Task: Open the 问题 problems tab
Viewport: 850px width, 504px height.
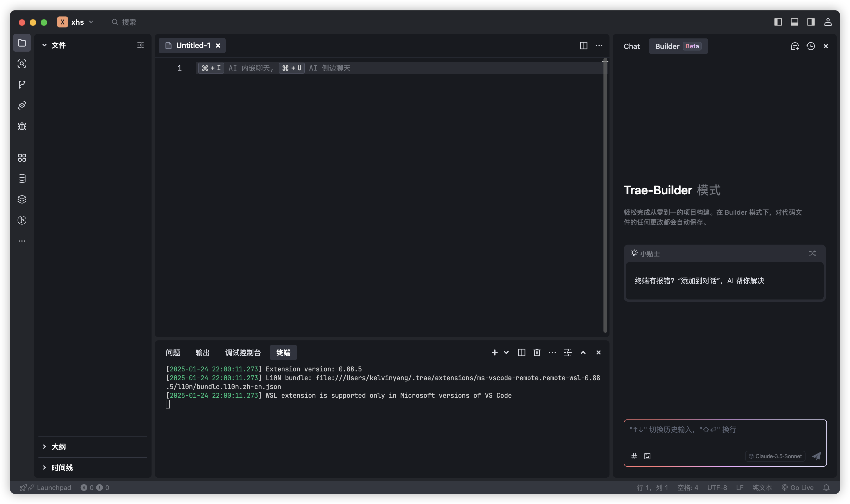Action: pyautogui.click(x=173, y=352)
